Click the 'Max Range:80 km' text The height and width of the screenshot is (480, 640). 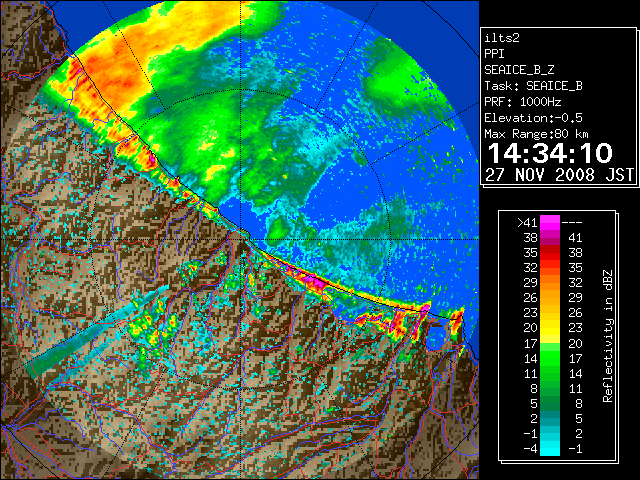[x=536, y=134]
